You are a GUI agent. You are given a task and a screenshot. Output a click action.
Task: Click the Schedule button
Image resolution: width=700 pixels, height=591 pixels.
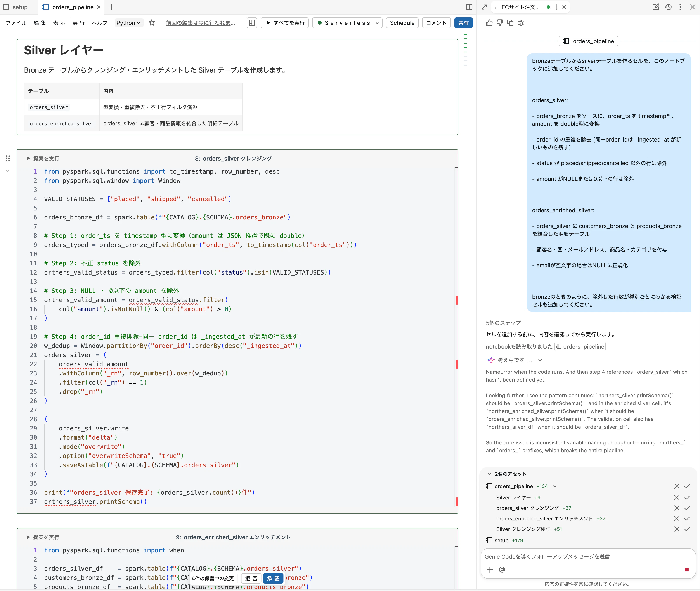tap(402, 23)
